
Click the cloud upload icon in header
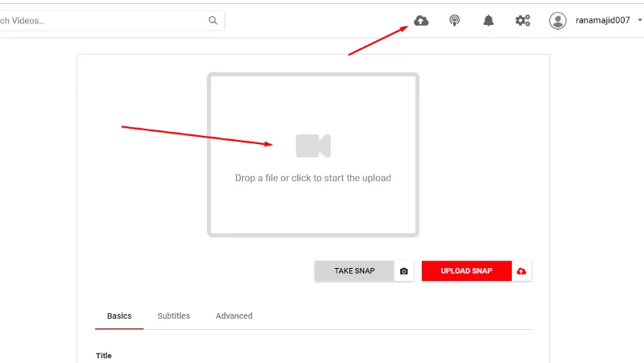[x=421, y=21]
